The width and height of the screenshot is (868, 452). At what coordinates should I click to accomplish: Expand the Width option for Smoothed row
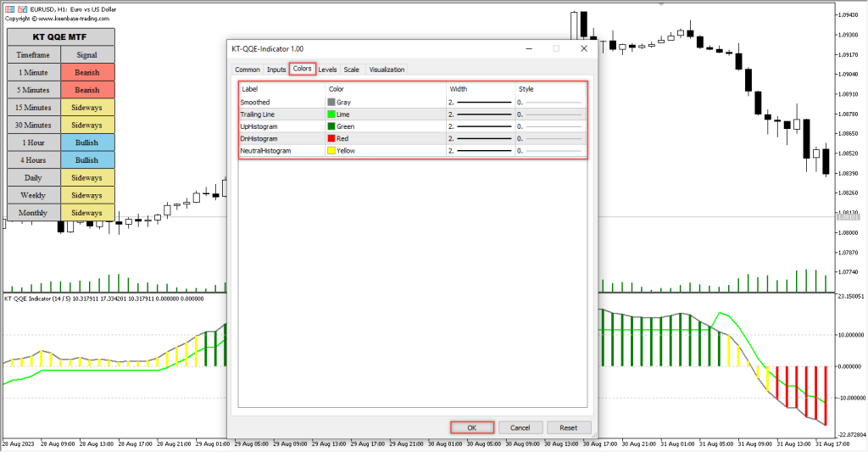481,102
